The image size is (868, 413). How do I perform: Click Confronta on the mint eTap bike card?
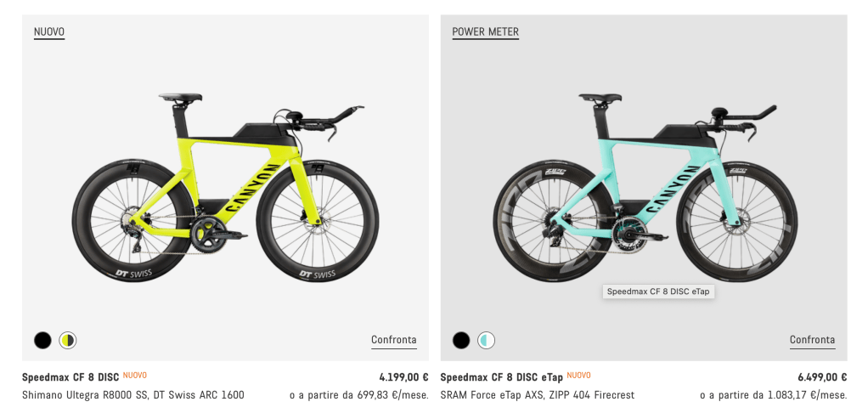(x=812, y=340)
